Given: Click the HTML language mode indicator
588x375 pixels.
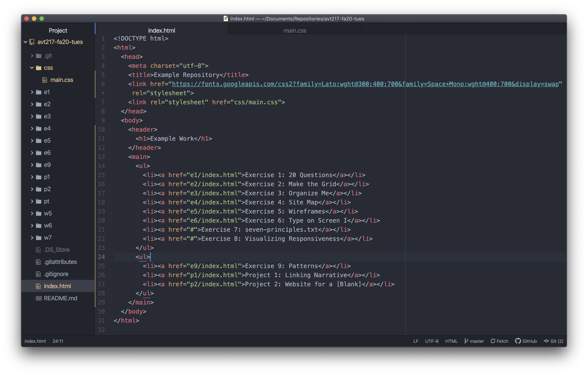Looking at the screenshot, I should (452, 341).
